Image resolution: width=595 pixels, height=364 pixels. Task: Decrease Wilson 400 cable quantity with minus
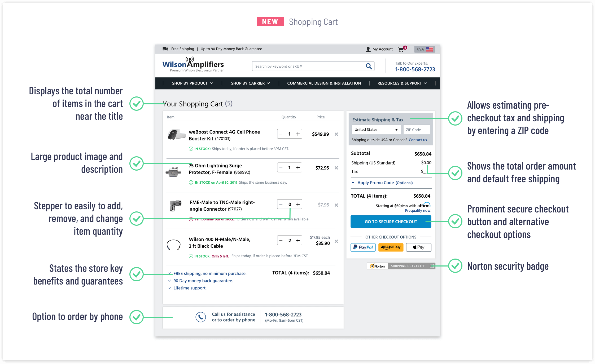(281, 241)
